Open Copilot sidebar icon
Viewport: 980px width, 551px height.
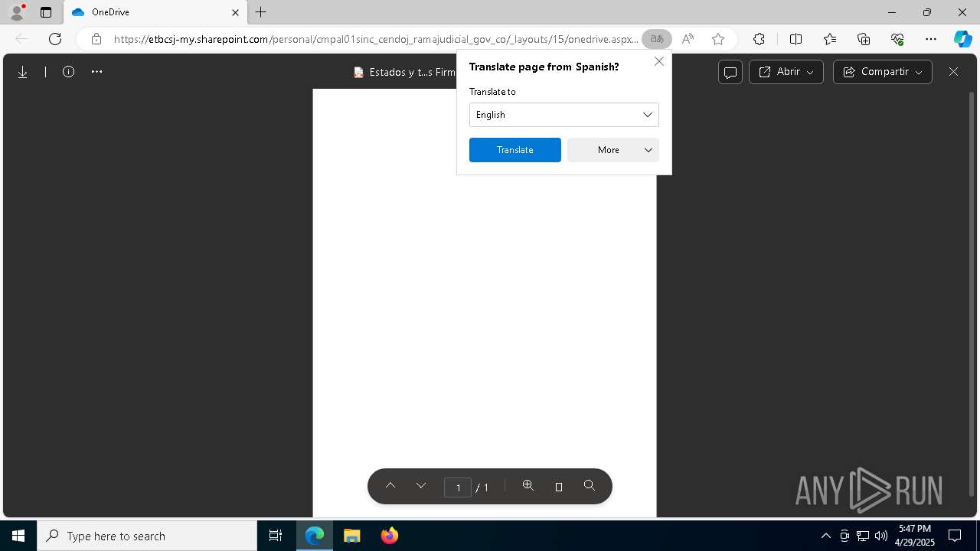[x=962, y=39]
